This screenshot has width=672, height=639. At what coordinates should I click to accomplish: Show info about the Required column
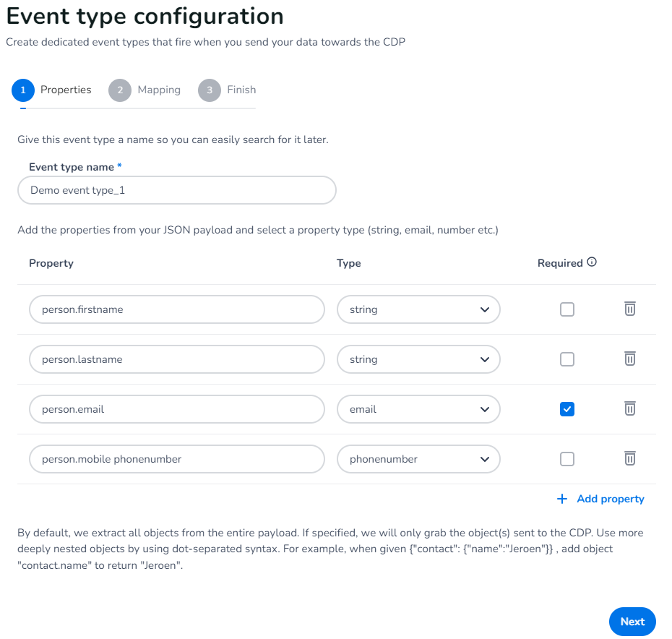point(592,262)
